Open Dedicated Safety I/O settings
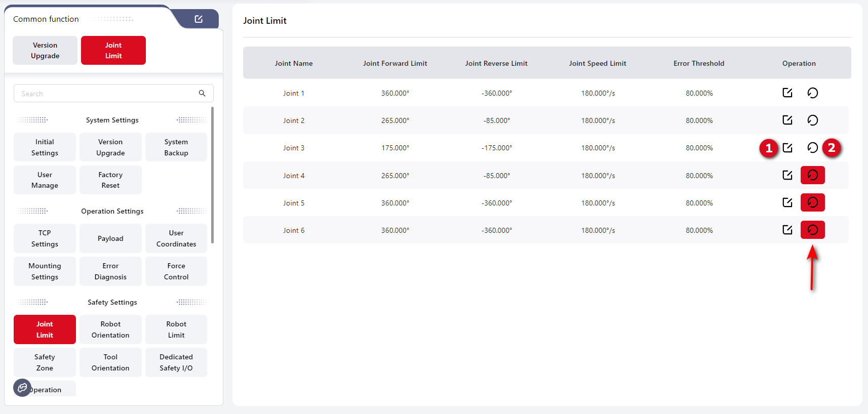 coord(176,362)
